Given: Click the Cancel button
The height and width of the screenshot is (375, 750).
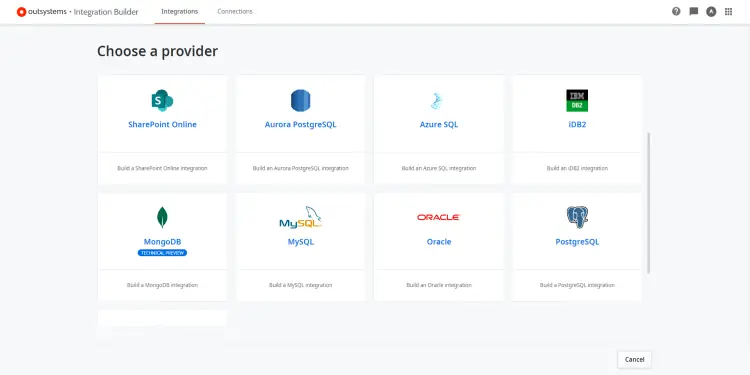Looking at the screenshot, I should click(634, 359).
